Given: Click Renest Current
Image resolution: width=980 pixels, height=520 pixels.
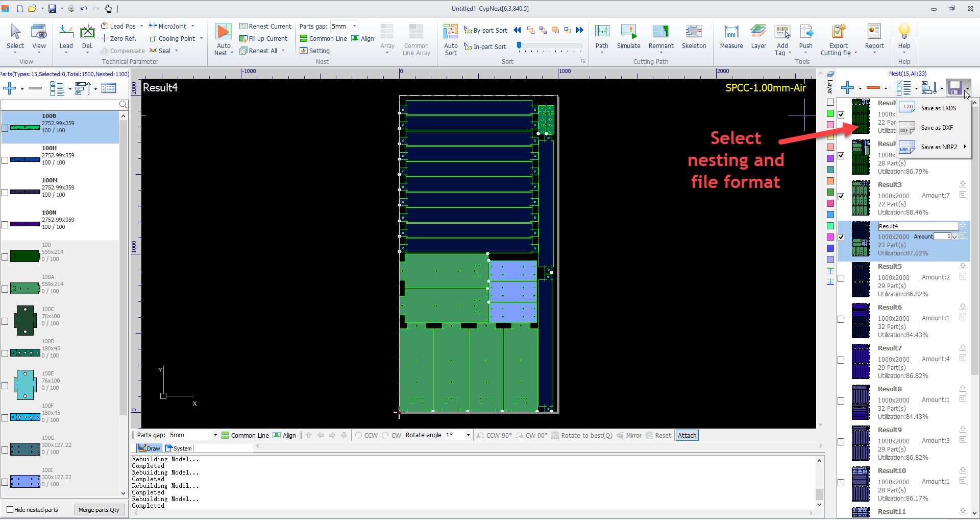Looking at the screenshot, I should coord(265,26).
